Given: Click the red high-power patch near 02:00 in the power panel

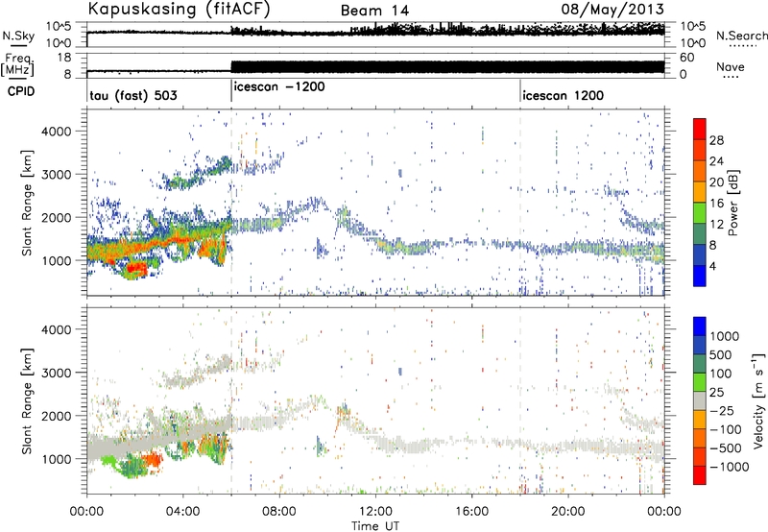Looking at the screenshot, I should coord(135,269).
